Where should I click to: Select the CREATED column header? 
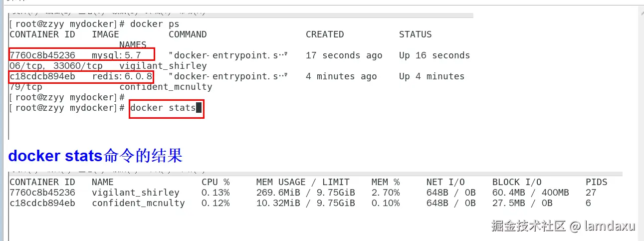tap(325, 34)
